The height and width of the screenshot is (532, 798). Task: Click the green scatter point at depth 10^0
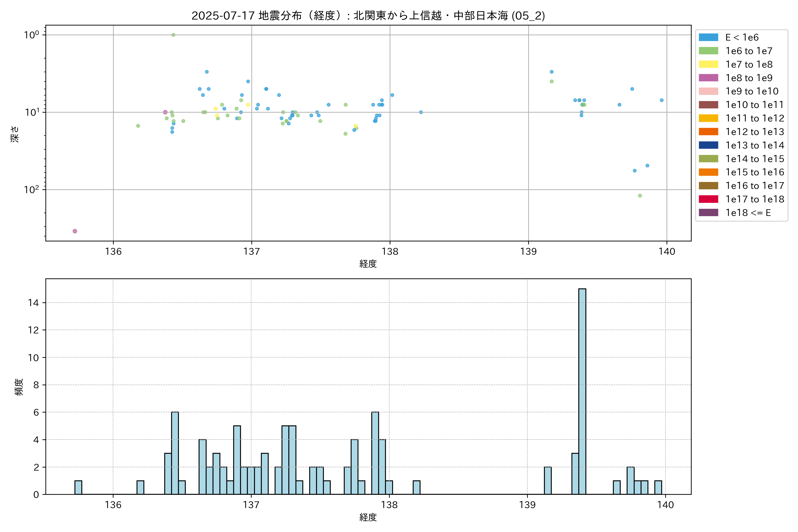point(173,35)
